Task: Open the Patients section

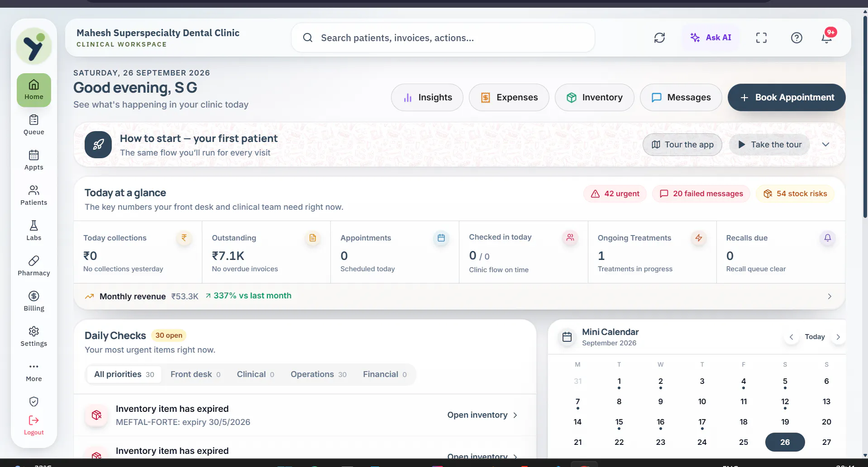Action: coord(34,196)
